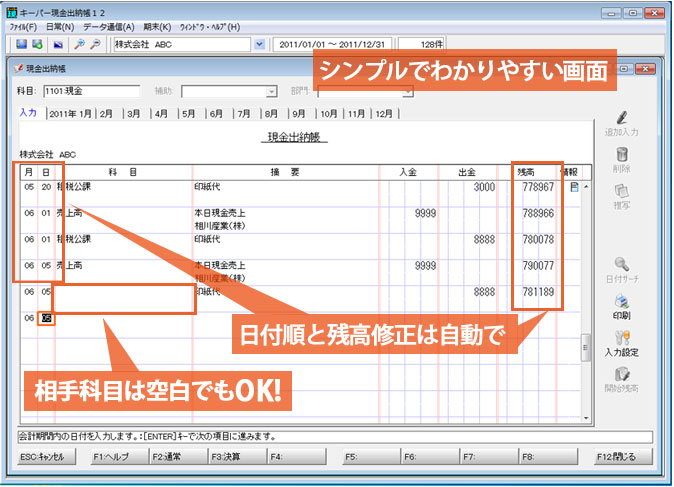Click the ledger vertical scrollbar thumb

click(x=585, y=348)
